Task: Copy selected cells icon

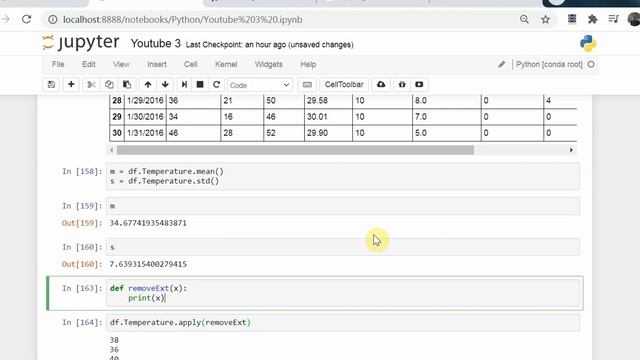Action: 109,84
